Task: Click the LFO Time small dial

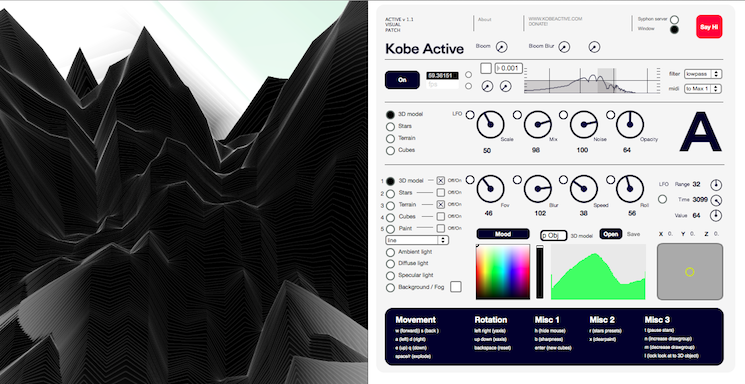Action: (x=716, y=200)
